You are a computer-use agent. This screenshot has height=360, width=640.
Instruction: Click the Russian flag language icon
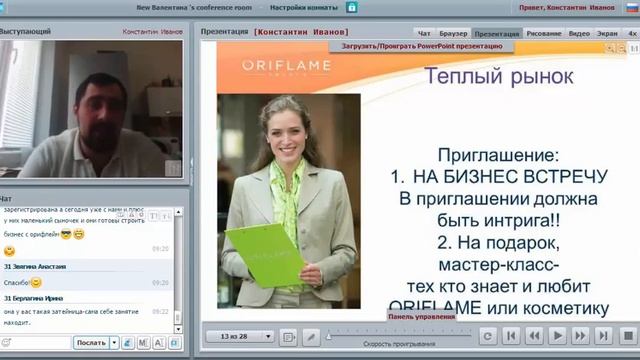633,7
